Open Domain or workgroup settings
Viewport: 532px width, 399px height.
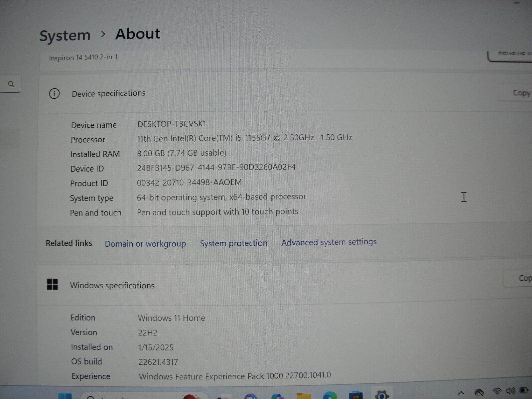(x=145, y=244)
